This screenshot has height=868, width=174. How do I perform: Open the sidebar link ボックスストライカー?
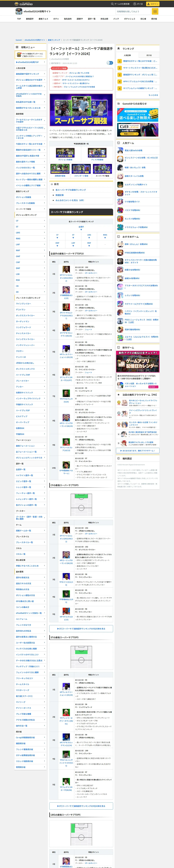(x=30, y=315)
